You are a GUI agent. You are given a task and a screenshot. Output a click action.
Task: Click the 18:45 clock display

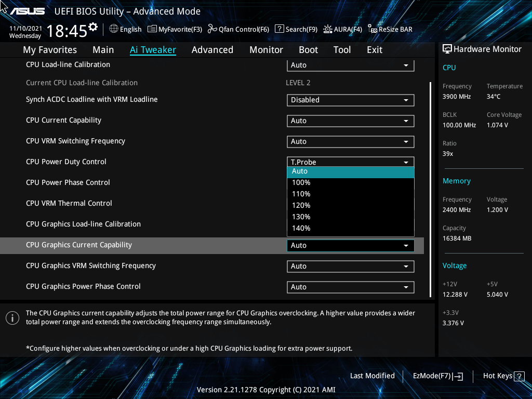tap(67, 31)
